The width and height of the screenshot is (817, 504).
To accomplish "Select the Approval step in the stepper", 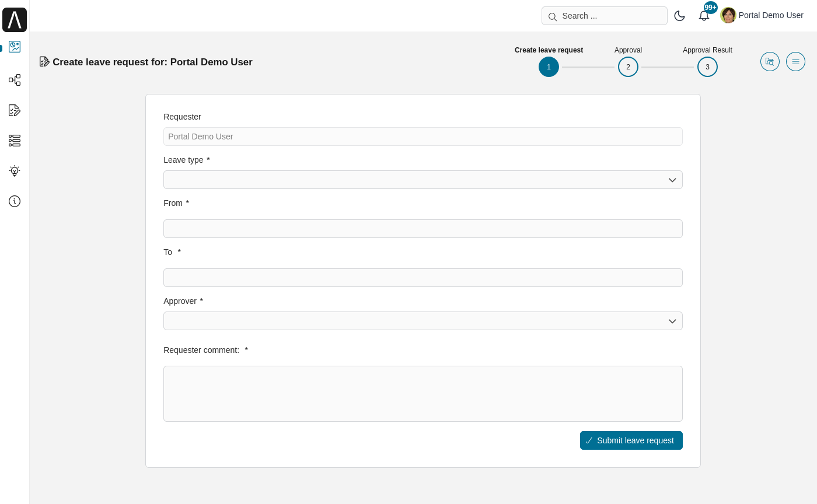I will click(x=628, y=66).
